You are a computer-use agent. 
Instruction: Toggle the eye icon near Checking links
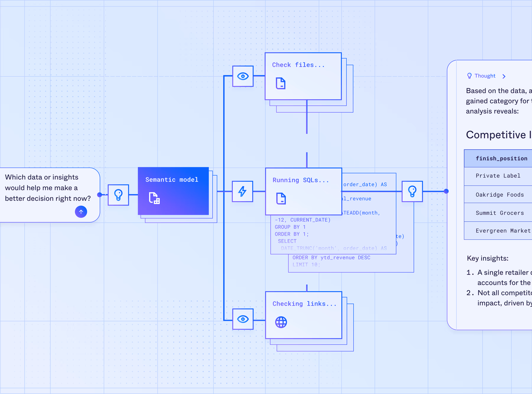[243, 319]
